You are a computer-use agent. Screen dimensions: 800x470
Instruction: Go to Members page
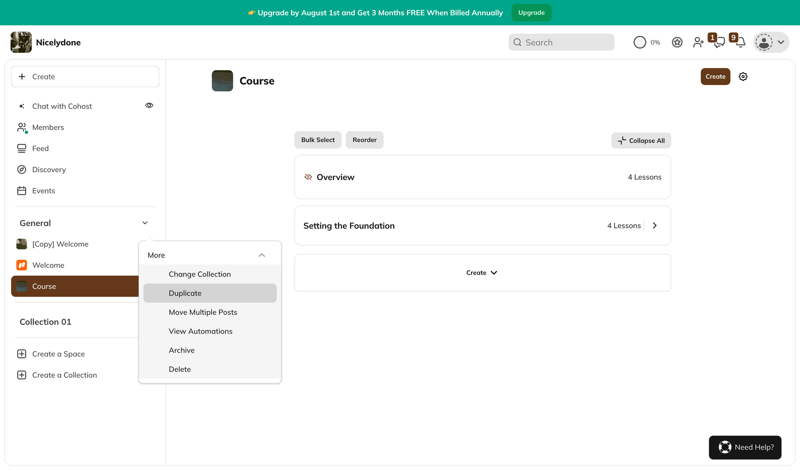click(47, 127)
